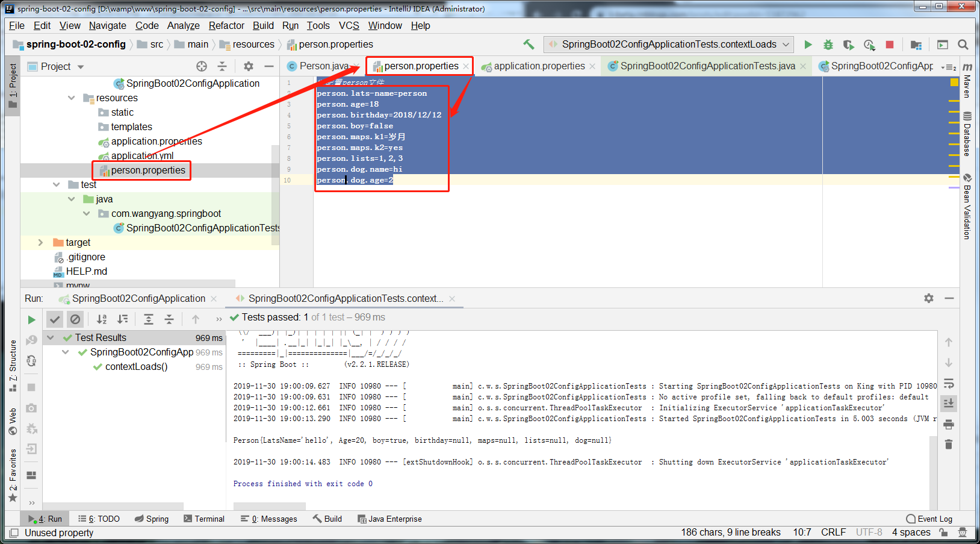Show the hidden editor tabs list
Image resolution: width=980 pixels, height=544 pixels.
coord(948,67)
